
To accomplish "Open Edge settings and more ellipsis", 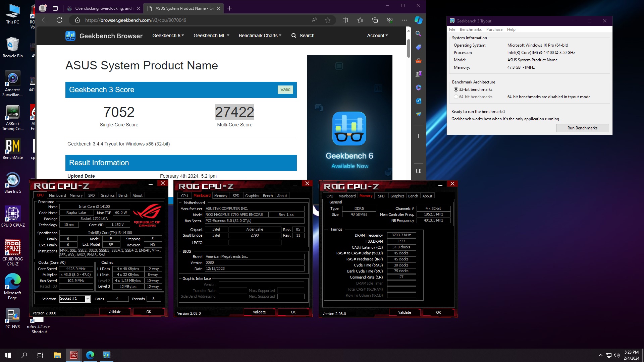I will [405, 20].
